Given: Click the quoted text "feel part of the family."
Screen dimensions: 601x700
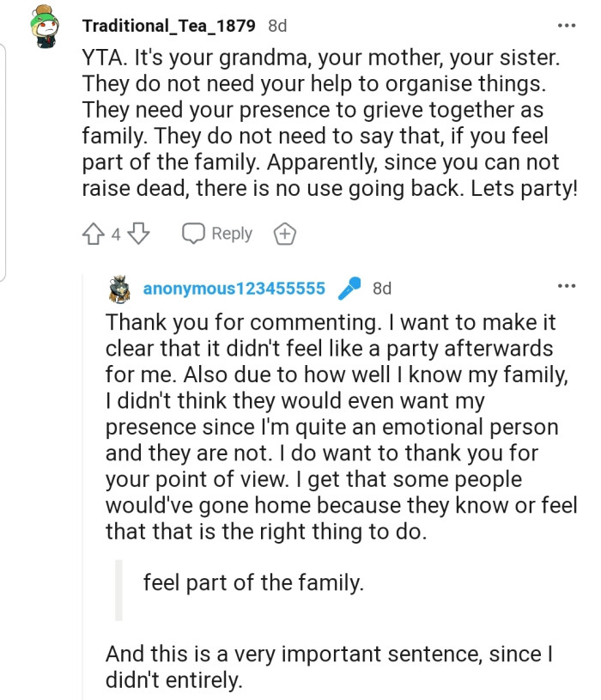Looking at the screenshot, I should tap(253, 584).
